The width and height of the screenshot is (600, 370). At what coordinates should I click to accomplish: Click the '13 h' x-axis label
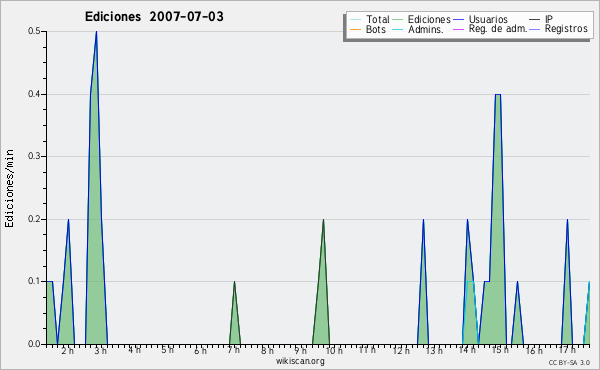point(434,350)
